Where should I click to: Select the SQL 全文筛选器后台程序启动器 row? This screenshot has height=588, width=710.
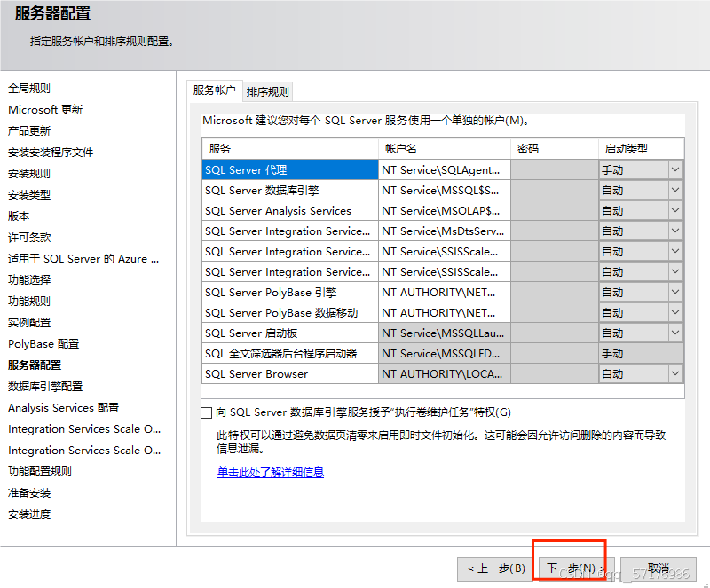pyautogui.click(x=290, y=353)
